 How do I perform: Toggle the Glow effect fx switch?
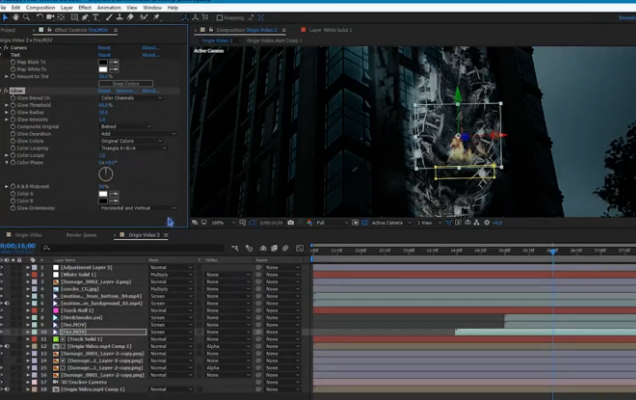tap(4, 90)
